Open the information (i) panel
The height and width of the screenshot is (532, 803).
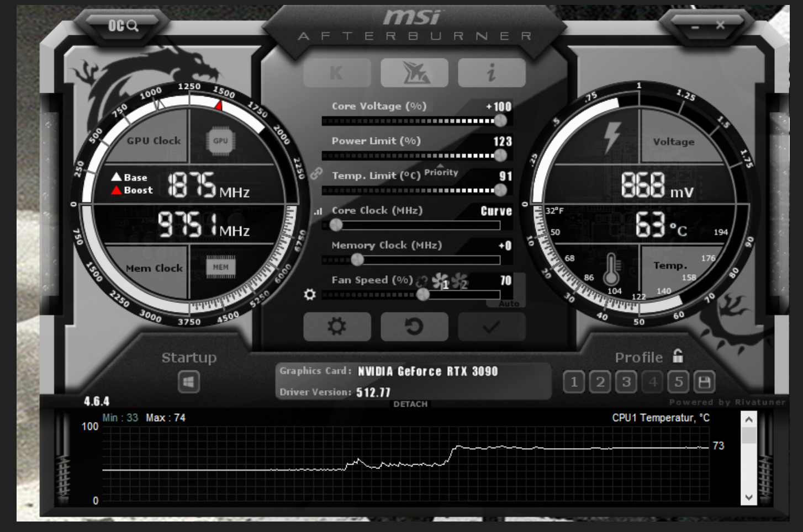492,72
